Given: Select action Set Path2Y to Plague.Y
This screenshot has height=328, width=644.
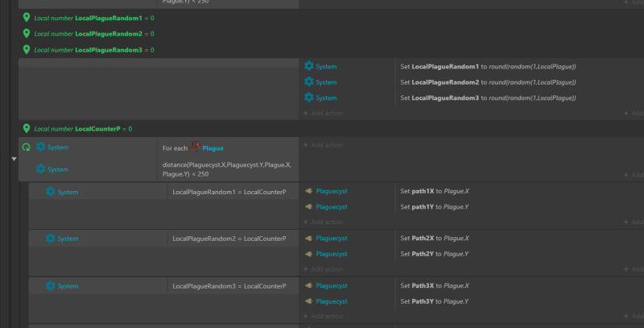Looking at the screenshot, I should point(435,254).
